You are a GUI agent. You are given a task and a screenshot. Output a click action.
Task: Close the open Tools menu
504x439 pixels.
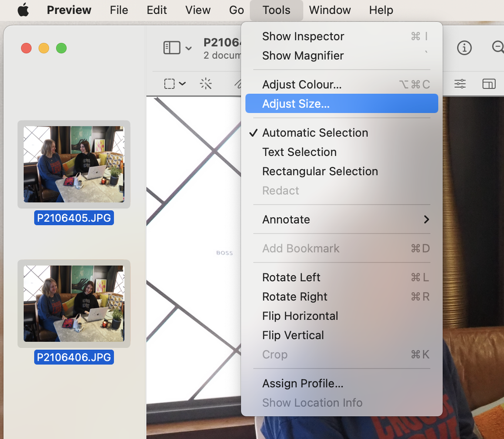coord(276,10)
